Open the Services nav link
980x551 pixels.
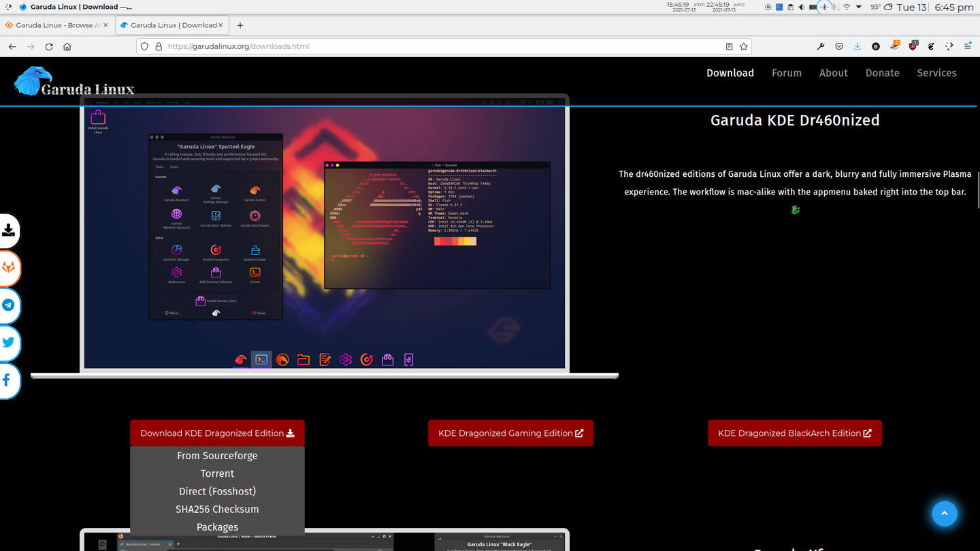[936, 73]
